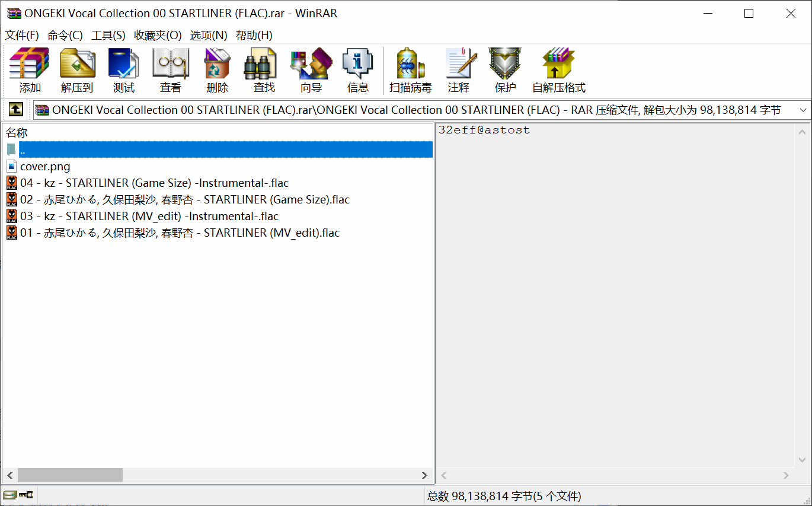The width and height of the screenshot is (812, 506).
Task: Open the Commands (命令) menu
Action: pos(65,35)
